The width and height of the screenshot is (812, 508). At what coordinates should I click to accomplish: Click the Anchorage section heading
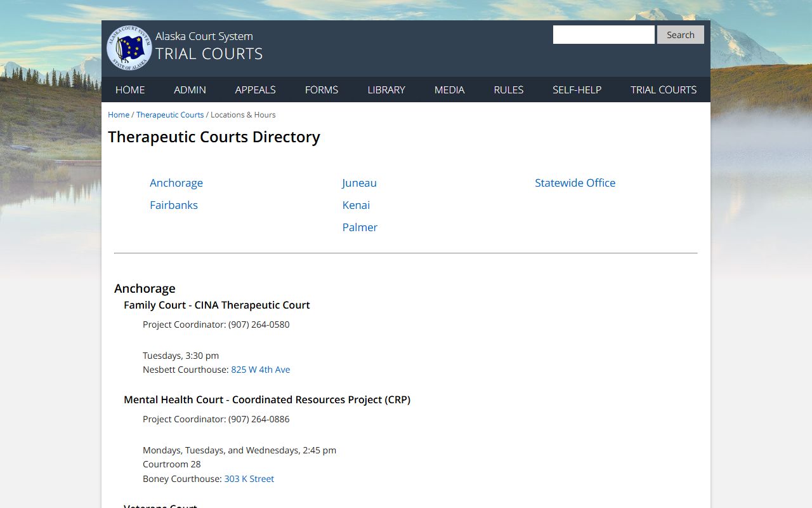[x=145, y=288]
